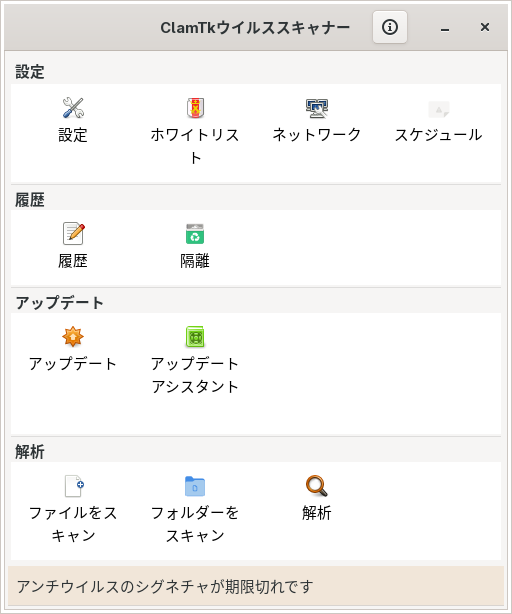Click the 解析 magnifying glass icon
The width and height of the screenshot is (512, 614).
pyautogui.click(x=317, y=486)
